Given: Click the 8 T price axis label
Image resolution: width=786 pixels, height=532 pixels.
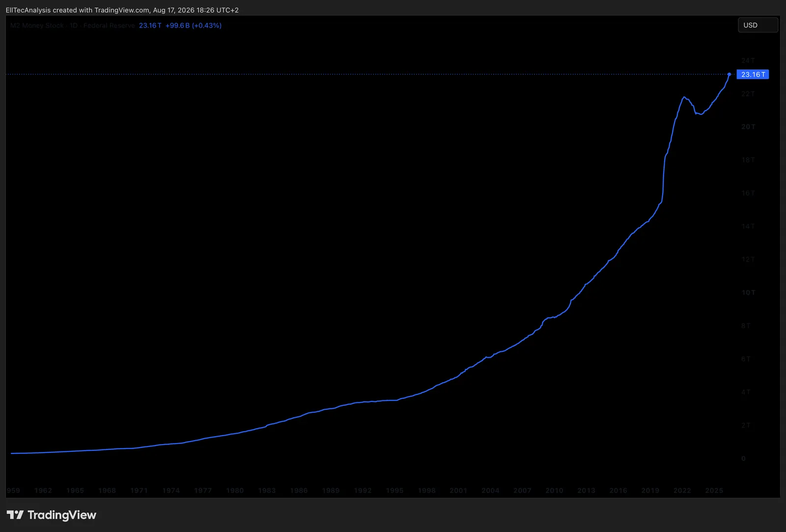Looking at the screenshot, I should [746, 326].
